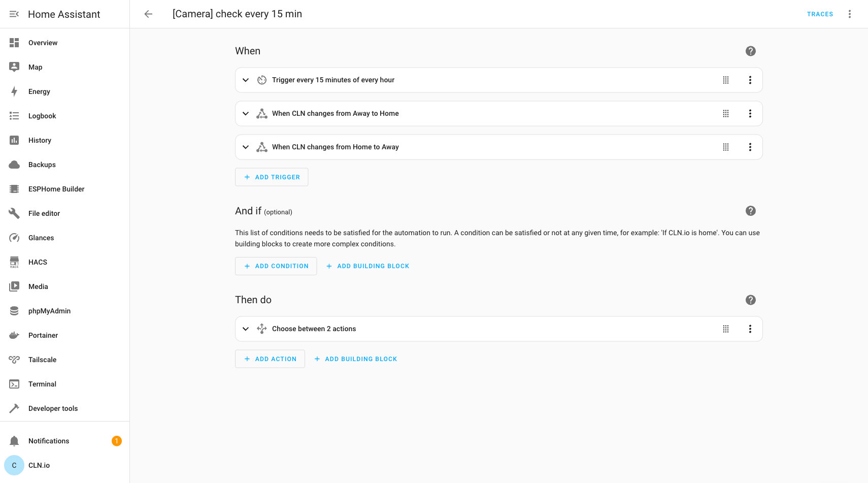Grab drag handle of 15 minutes trigger
The height and width of the screenshot is (483, 868).
click(x=726, y=80)
